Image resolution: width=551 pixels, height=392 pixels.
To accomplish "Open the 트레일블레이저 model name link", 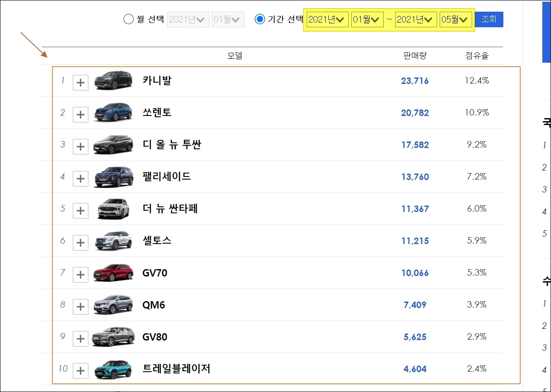I will click(176, 369).
